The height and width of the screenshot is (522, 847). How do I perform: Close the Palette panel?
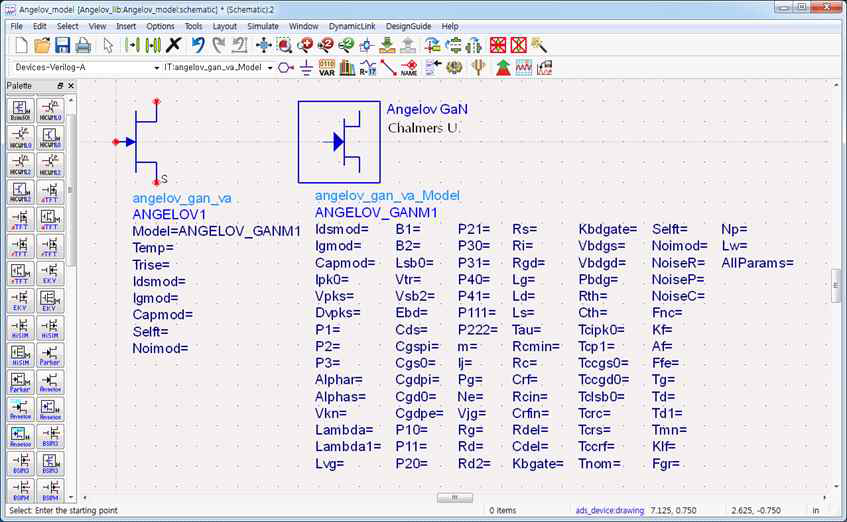[x=70, y=87]
